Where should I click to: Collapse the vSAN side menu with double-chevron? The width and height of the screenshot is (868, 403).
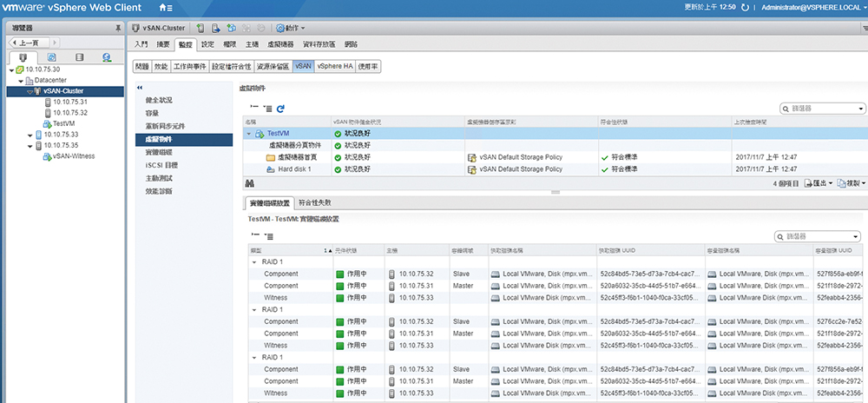[140, 88]
